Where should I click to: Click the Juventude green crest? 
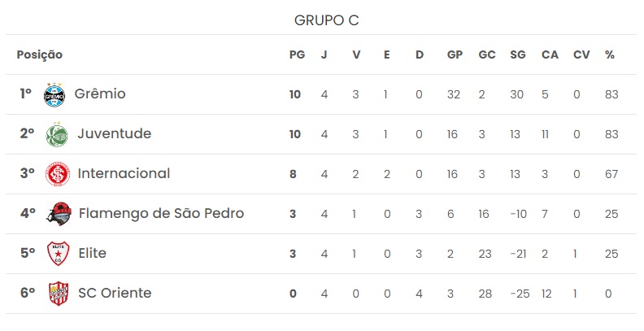click(57, 134)
